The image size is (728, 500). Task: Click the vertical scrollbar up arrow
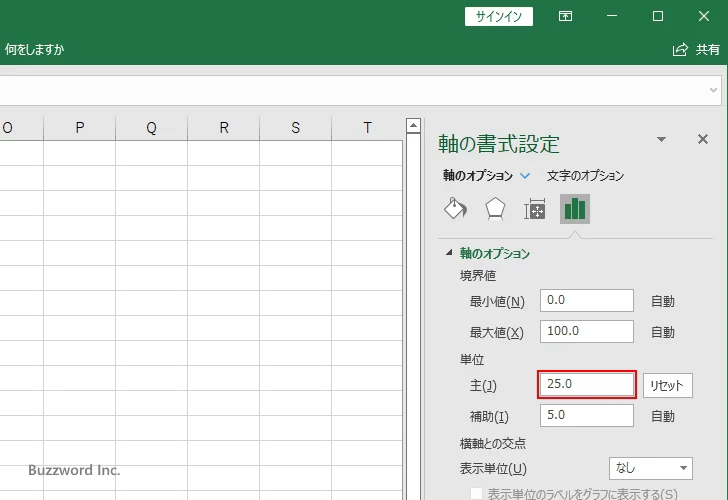413,125
